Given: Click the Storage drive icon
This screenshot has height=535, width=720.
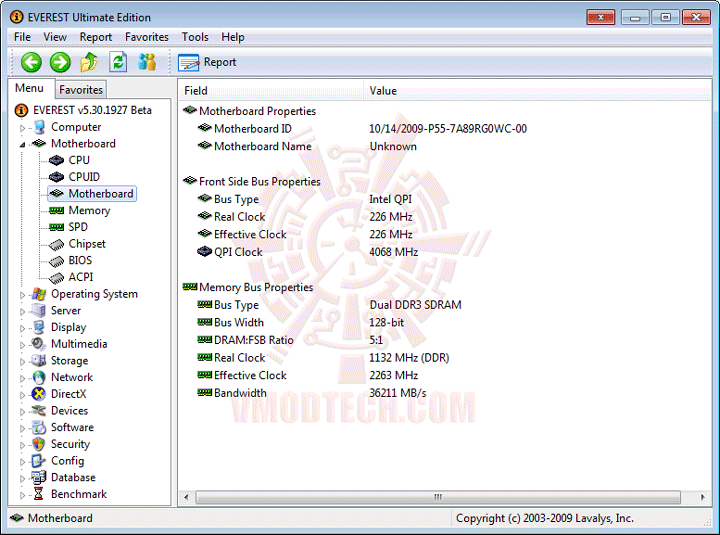Looking at the screenshot, I should pos(39,360).
